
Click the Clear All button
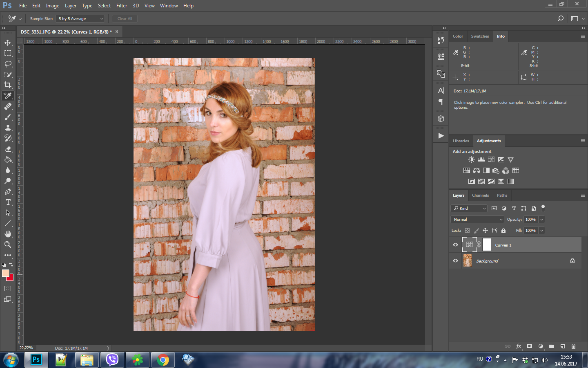[x=125, y=19]
